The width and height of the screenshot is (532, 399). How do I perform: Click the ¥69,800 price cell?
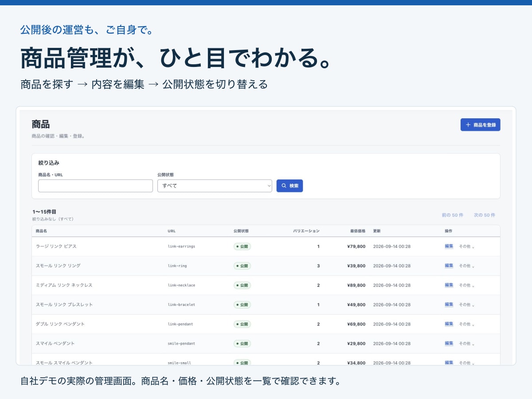(x=356, y=325)
